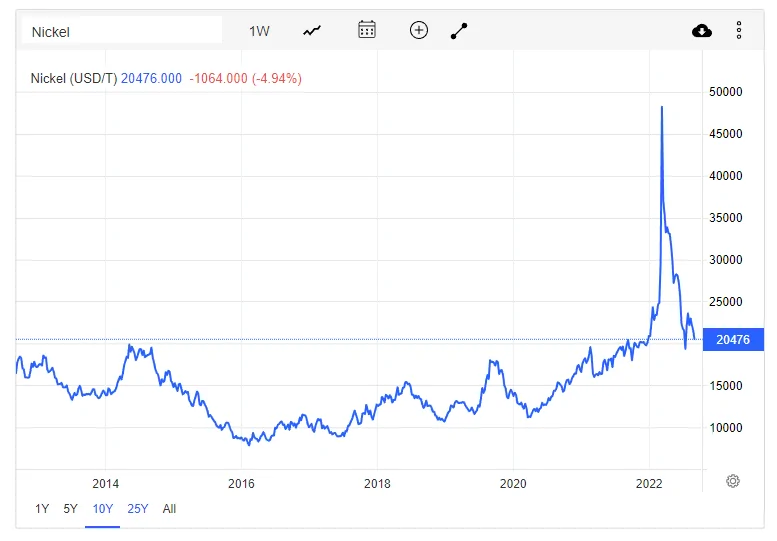Open the three-dot more options menu
Screen dimensions: 777x541
(739, 30)
